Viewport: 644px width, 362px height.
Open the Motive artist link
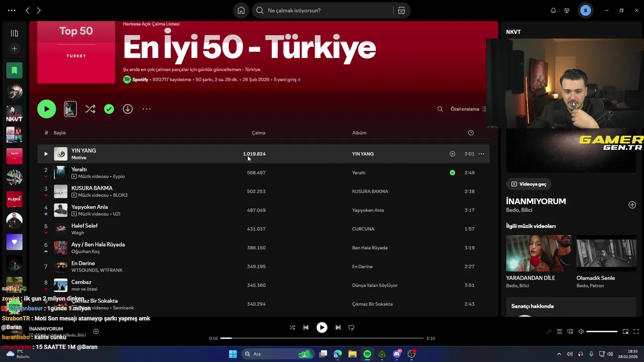click(79, 158)
